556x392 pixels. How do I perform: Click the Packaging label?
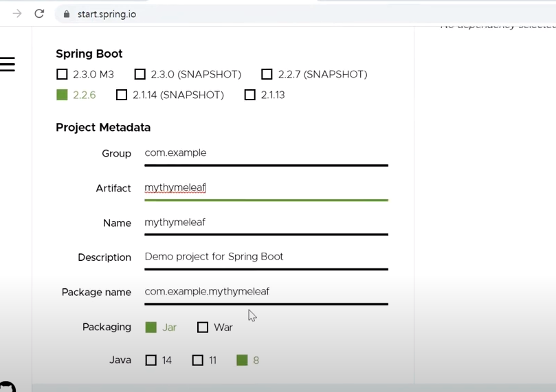(x=107, y=327)
